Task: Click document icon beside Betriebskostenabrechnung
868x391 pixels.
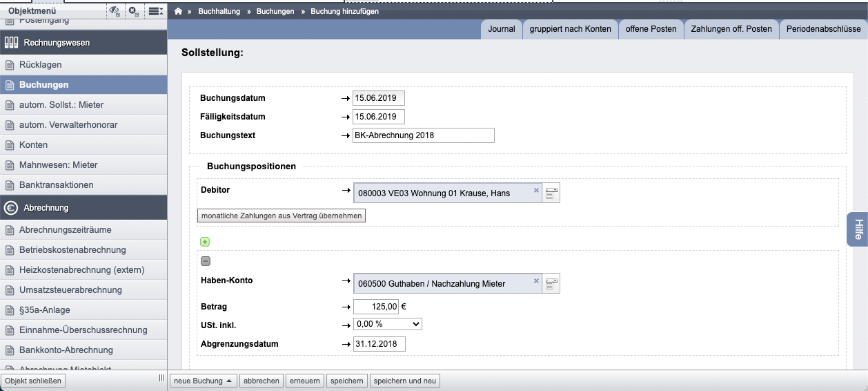Action: [x=10, y=250]
